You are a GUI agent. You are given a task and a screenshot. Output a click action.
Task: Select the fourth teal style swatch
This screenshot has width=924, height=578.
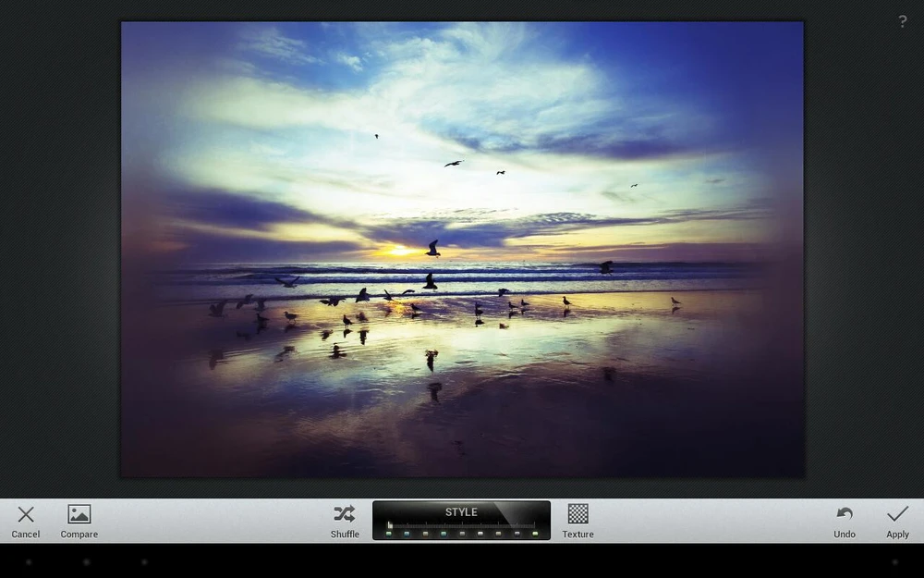[444, 534]
